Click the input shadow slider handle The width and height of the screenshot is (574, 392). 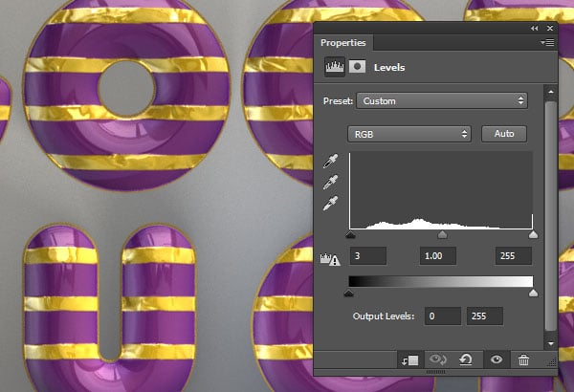[351, 234]
